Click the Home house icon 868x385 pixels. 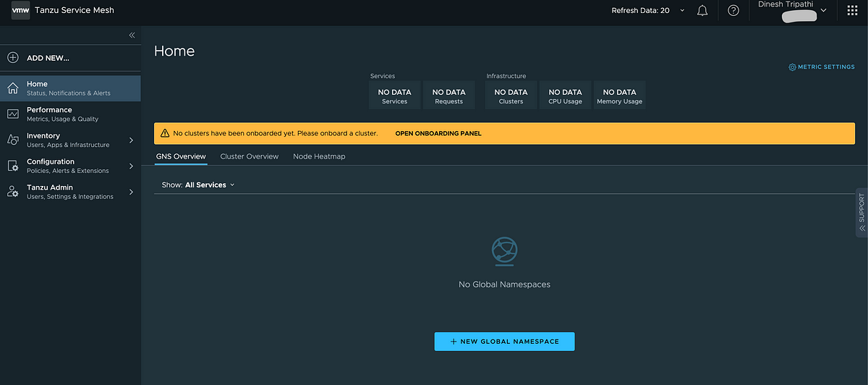13,88
